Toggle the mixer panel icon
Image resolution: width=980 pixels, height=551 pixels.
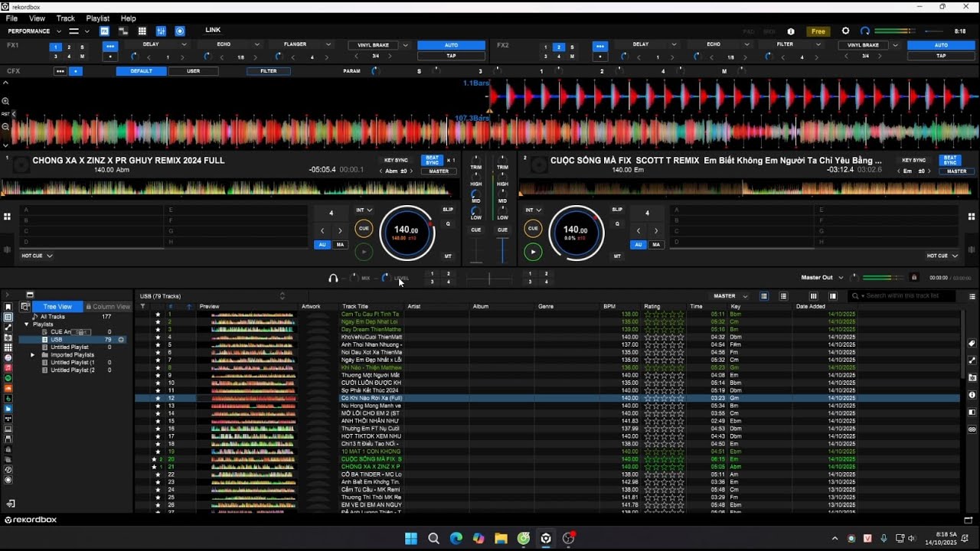tap(161, 31)
